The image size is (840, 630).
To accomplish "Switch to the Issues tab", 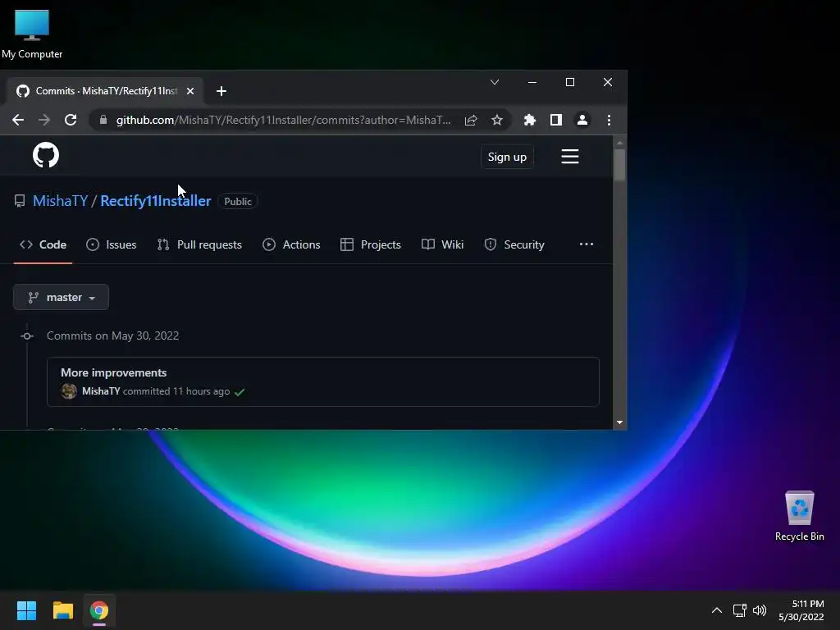I will pos(112,244).
